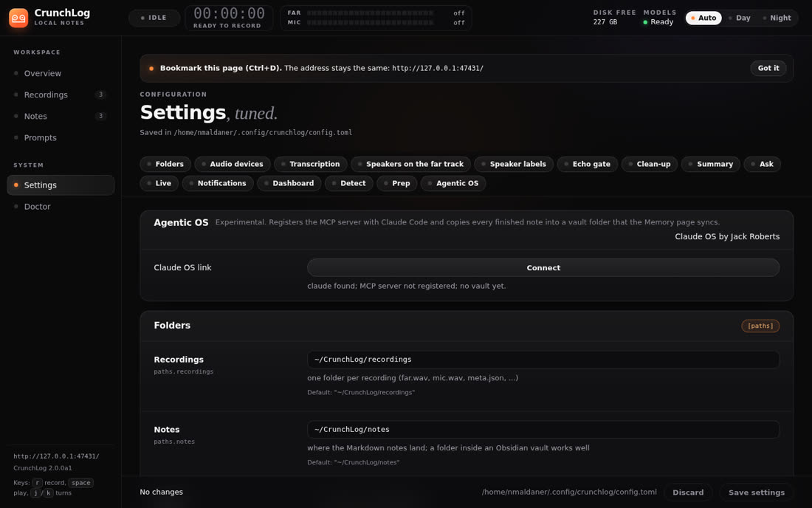The height and width of the screenshot is (508, 812).
Task: Open Recordings in the sidebar
Action: click(x=61, y=95)
